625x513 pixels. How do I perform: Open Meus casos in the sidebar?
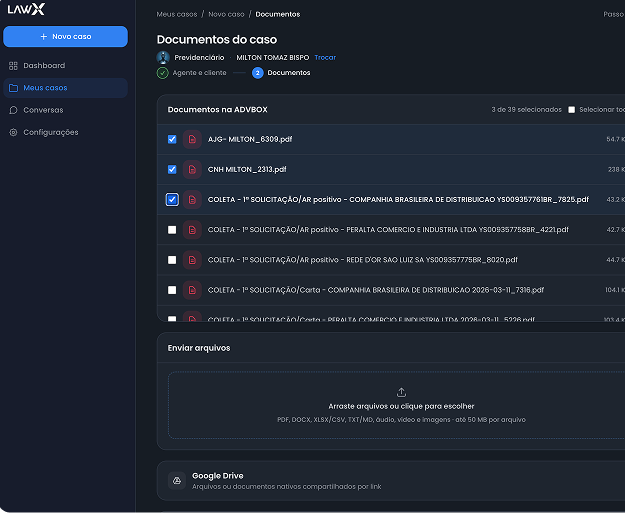(x=65, y=88)
